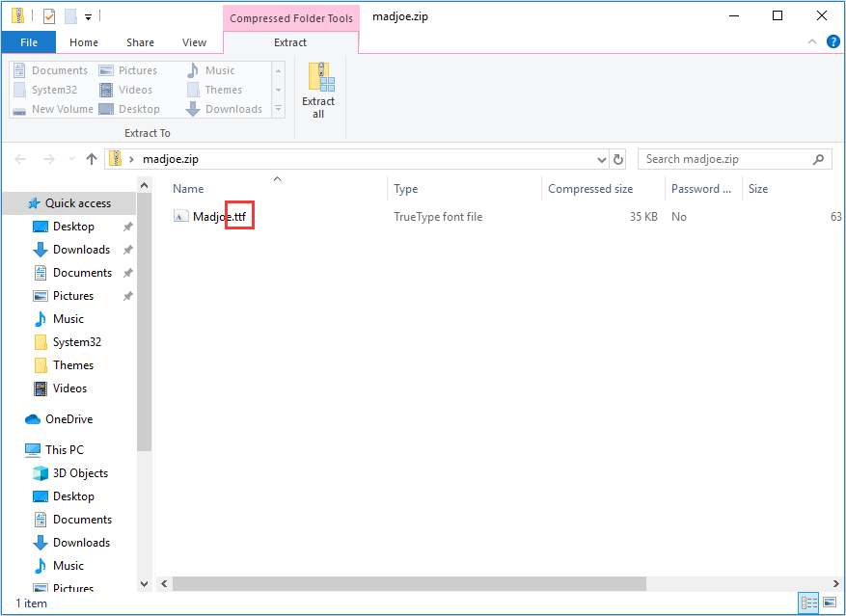The height and width of the screenshot is (616, 846).
Task: Extract to Documents in the ribbon
Action: click(x=50, y=70)
